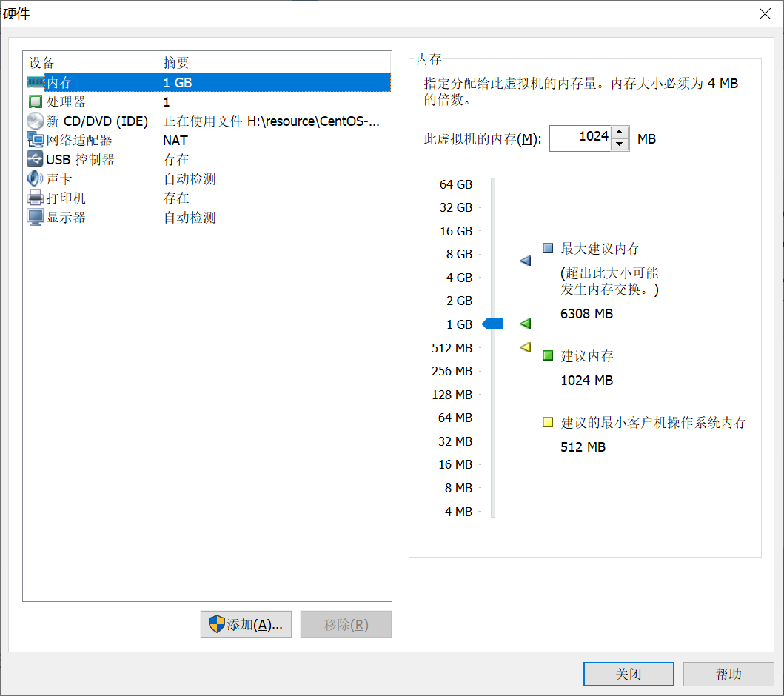
Task: Select the 内存 memory device icon
Action: pos(35,82)
